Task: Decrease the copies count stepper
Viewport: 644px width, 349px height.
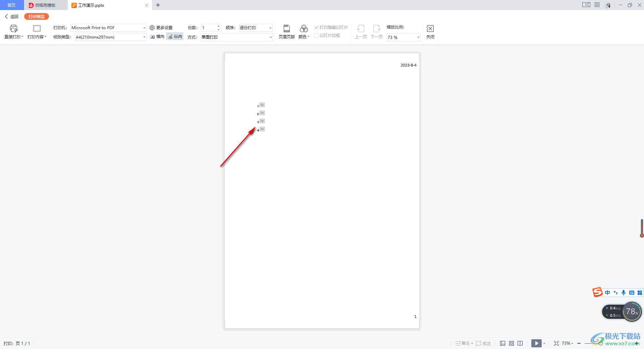Action: coord(219,30)
